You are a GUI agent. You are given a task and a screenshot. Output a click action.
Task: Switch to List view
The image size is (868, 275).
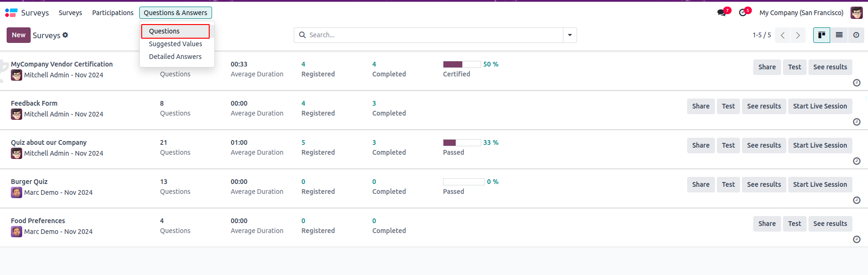coord(839,35)
